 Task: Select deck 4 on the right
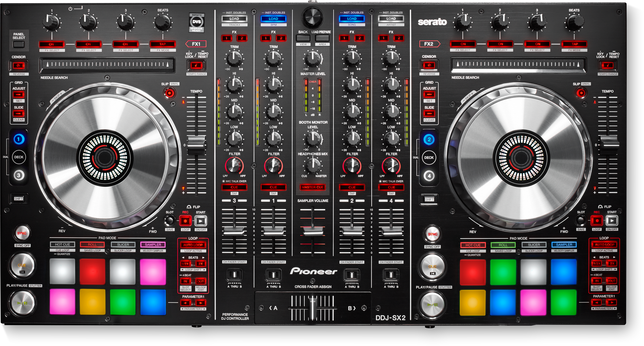click(429, 176)
